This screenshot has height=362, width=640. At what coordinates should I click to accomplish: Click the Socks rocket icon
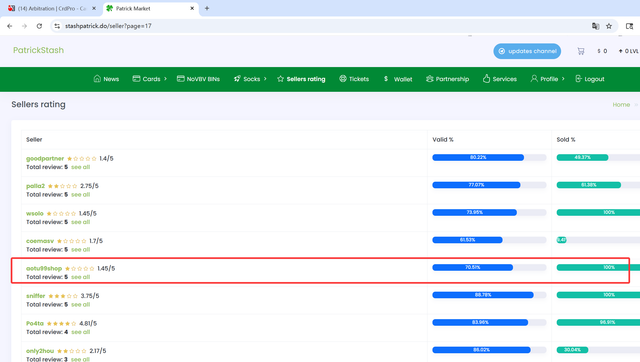click(237, 78)
